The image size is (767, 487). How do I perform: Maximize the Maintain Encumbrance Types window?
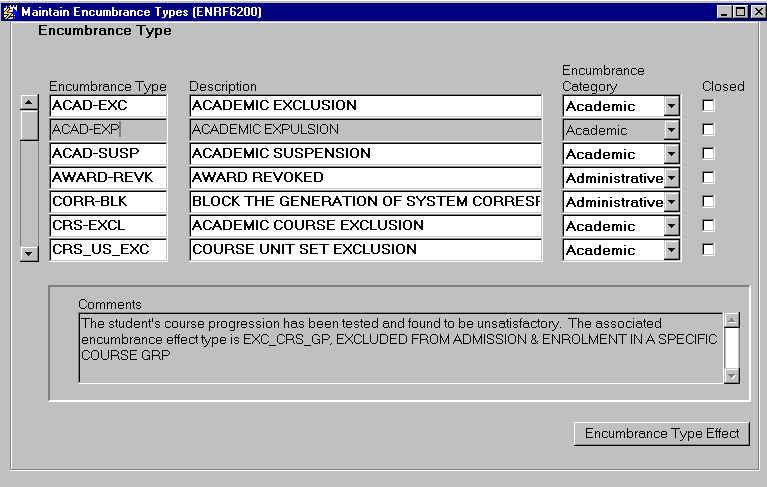click(x=740, y=11)
